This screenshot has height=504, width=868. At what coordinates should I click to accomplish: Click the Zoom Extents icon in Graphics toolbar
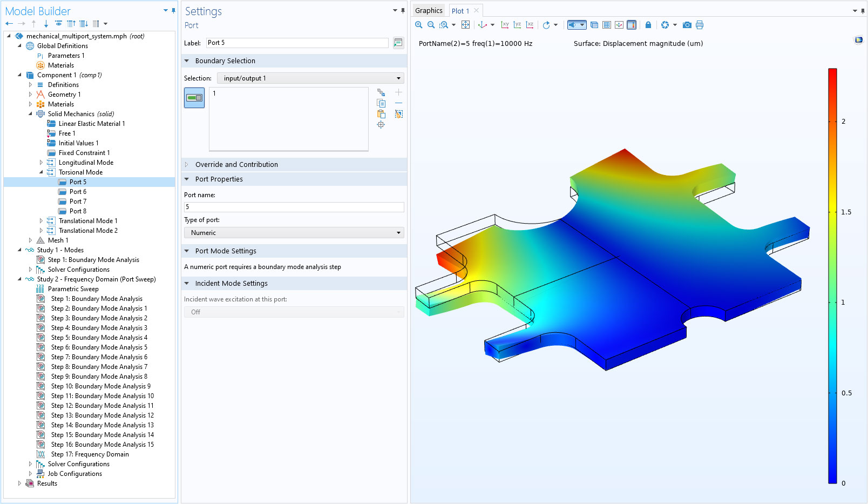(x=465, y=25)
